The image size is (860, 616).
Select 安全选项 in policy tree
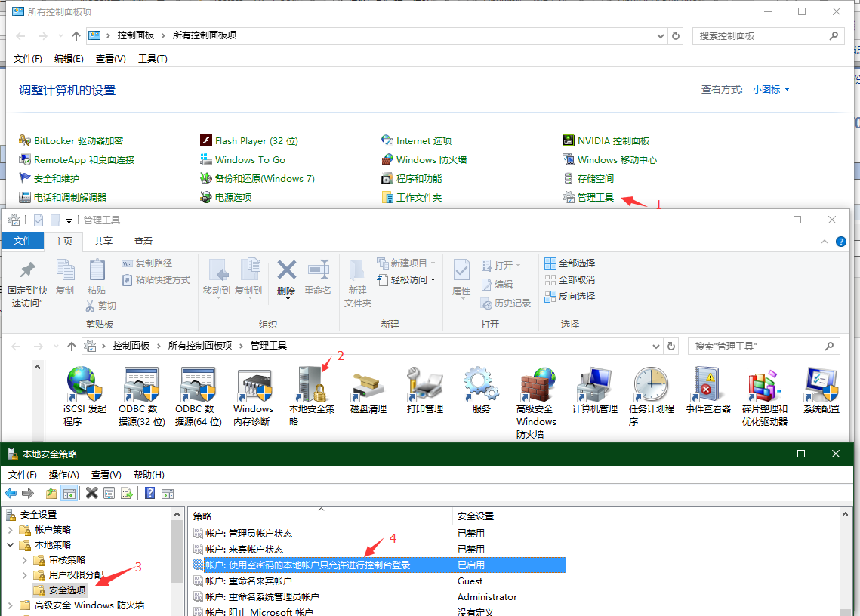(x=60, y=590)
